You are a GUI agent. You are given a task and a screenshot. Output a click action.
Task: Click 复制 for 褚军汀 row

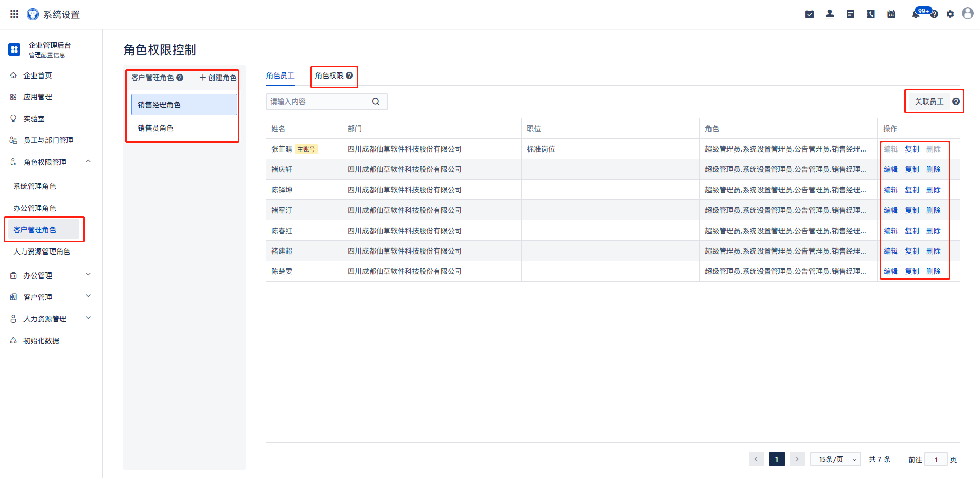click(x=912, y=210)
